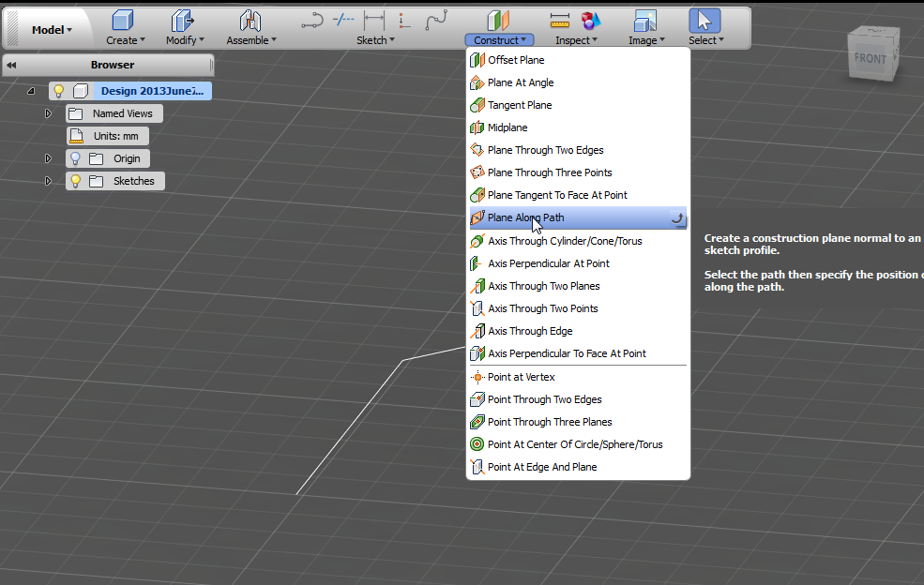Click the Offset Plane icon in the menu

pos(477,60)
